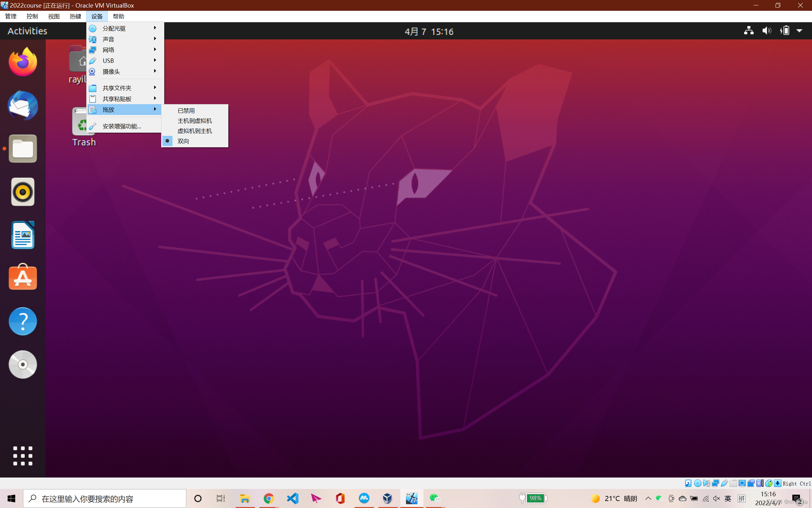Open Task View on the taskbar
Screen dimensions: 812x508
click(x=220, y=498)
